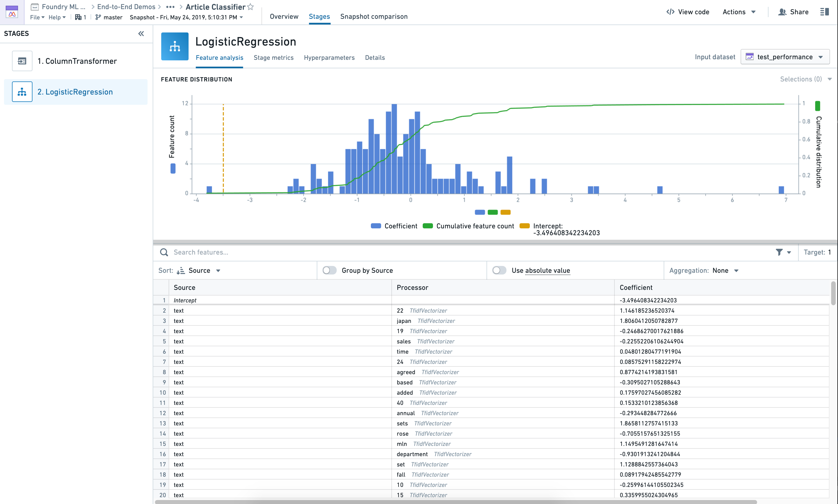Viewport: 838px width, 504px height.
Task: Open the File menu
Action: (x=37, y=17)
